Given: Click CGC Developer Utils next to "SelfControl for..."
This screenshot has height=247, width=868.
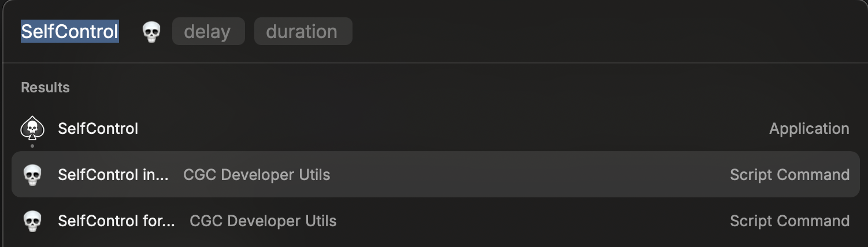Looking at the screenshot, I should pos(263,221).
